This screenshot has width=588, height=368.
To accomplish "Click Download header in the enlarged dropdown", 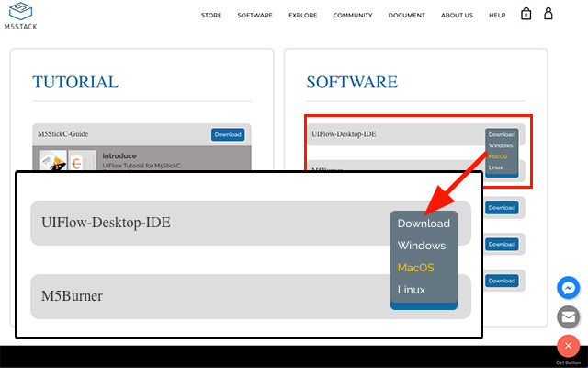I will click(x=424, y=224).
